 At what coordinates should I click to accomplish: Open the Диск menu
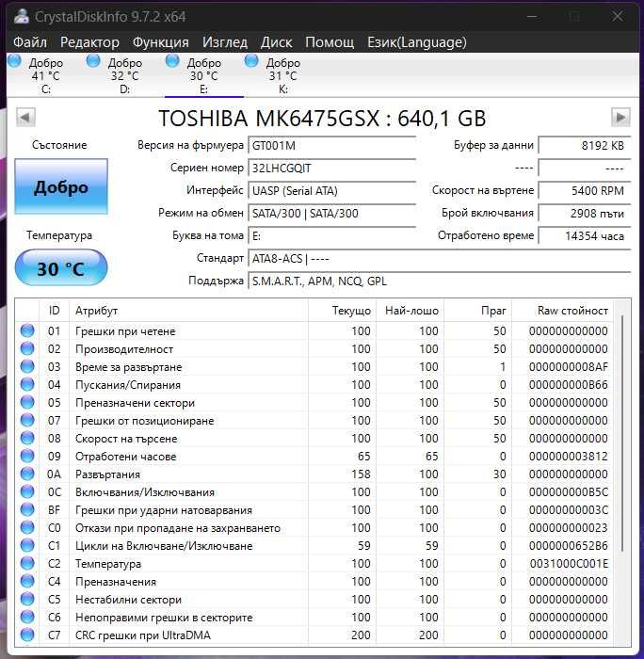click(x=276, y=42)
